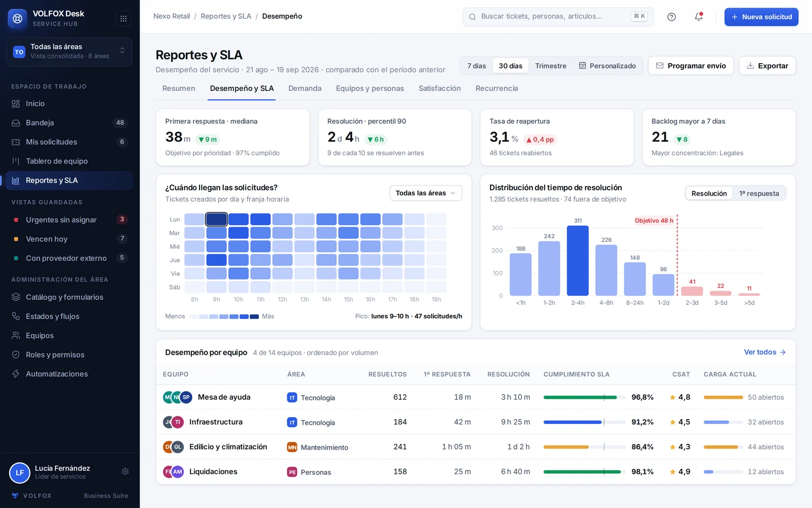Screen dimensions: 812x508
Task: Click the help question mark icon
Action: click(671, 17)
